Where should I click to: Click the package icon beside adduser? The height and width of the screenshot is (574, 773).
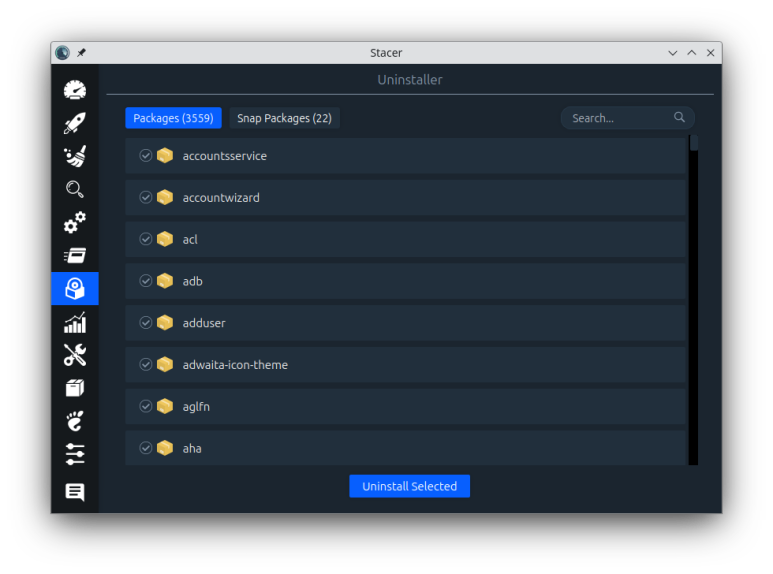165,323
